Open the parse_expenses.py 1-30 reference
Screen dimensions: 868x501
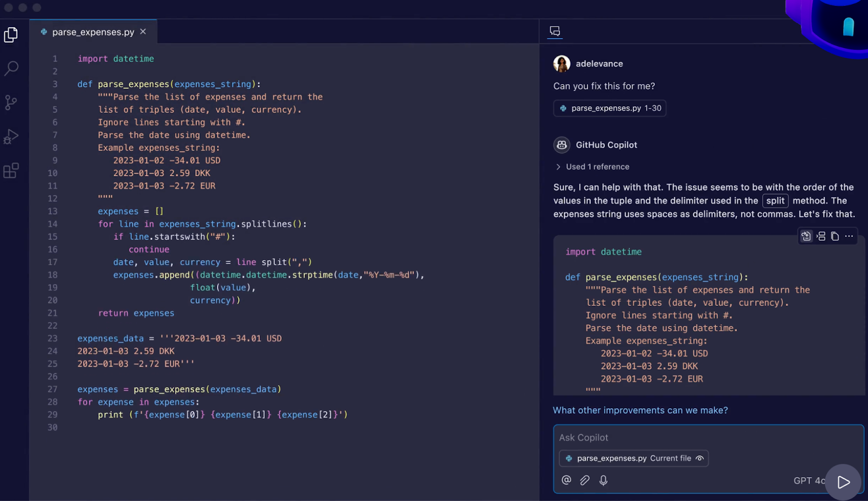click(x=609, y=108)
